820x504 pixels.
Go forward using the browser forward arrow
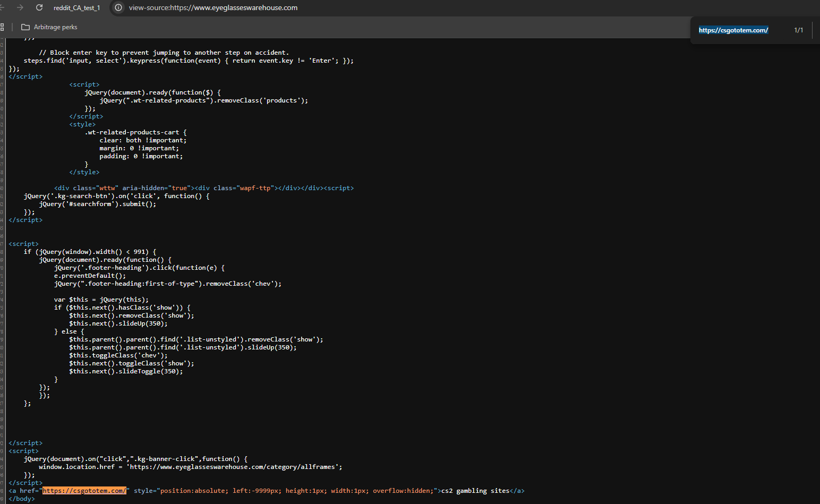pyautogui.click(x=20, y=7)
